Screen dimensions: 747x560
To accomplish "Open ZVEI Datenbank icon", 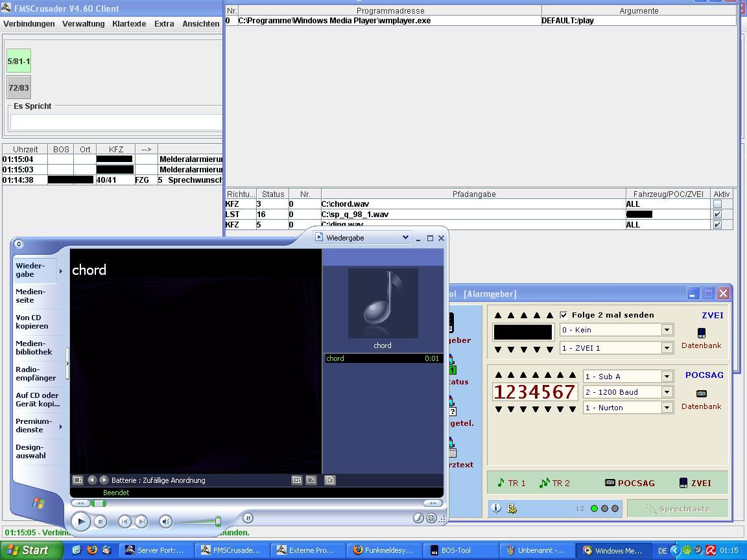I will click(x=701, y=333).
